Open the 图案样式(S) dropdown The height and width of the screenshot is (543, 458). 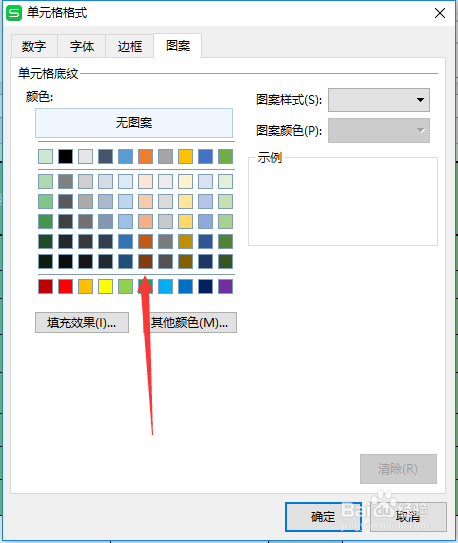point(379,100)
